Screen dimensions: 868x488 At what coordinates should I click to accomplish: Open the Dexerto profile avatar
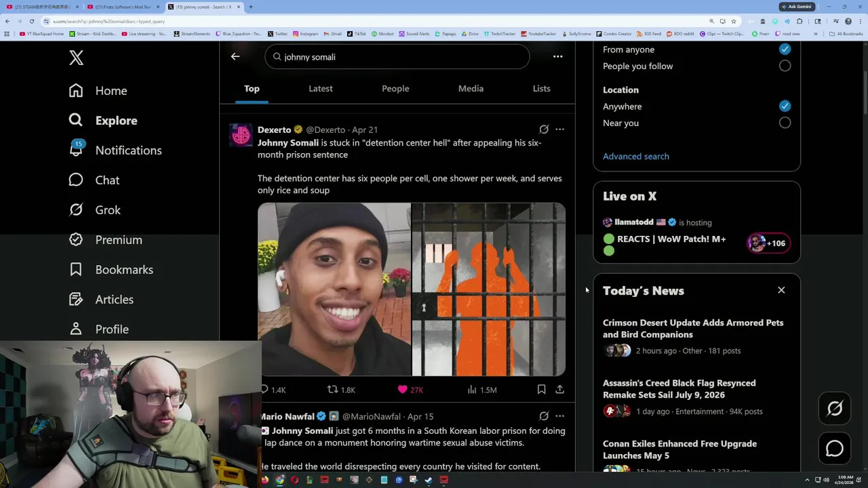pyautogui.click(x=241, y=135)
